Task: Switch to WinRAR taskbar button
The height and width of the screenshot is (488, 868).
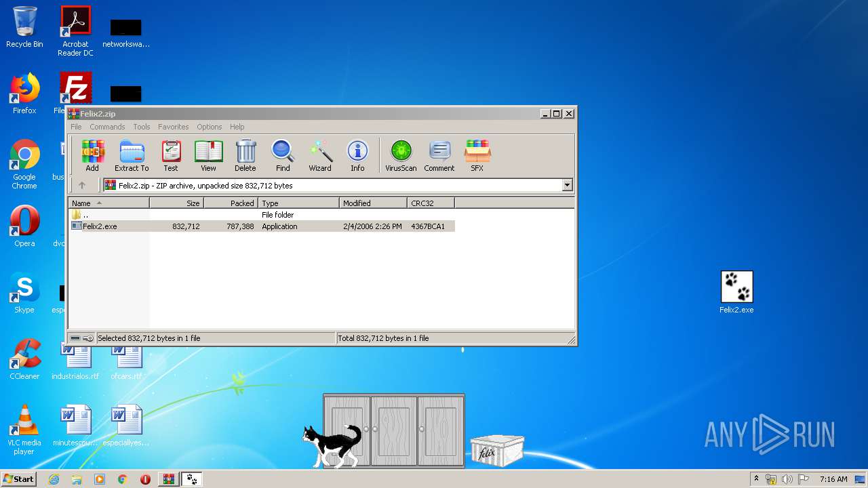Action: [x=168, y=479]
